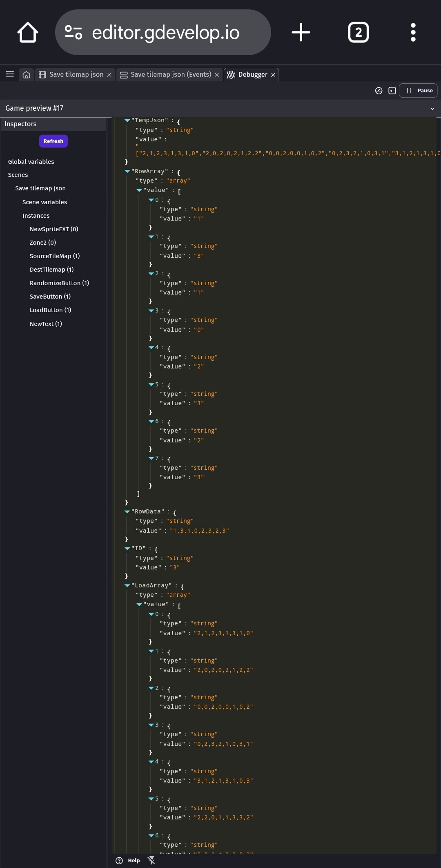Collapse the RowArray variable node
This screenshot has width=441, height=868.
(x=127, y=172)
